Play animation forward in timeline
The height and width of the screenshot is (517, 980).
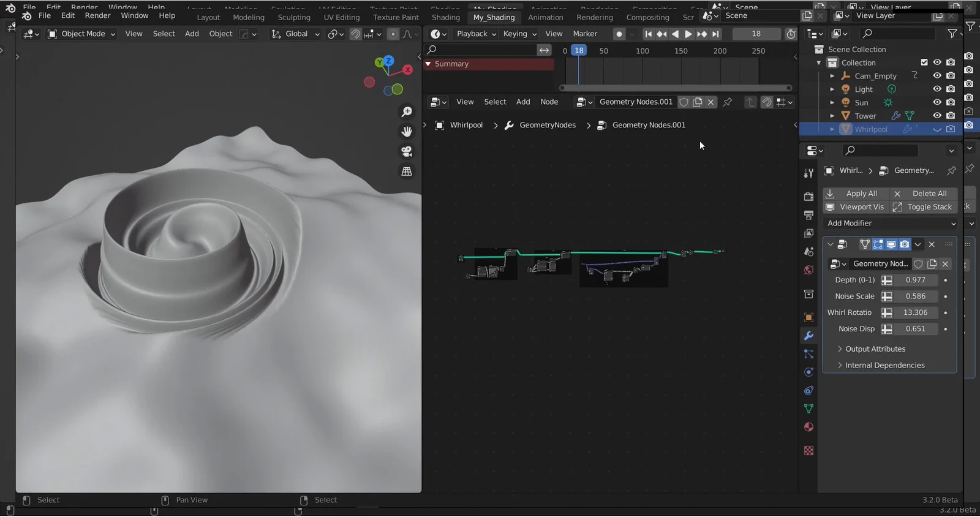tap(688, 34)
